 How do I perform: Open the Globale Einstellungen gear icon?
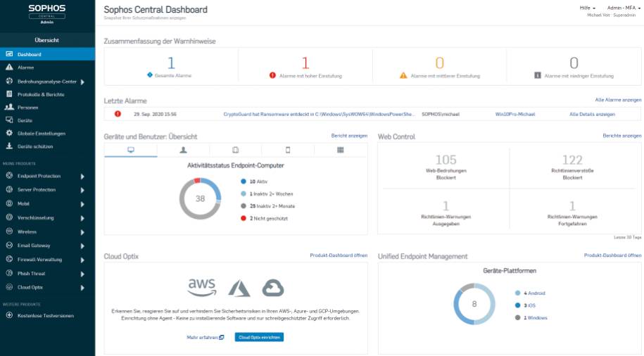[x=9, y=133]
